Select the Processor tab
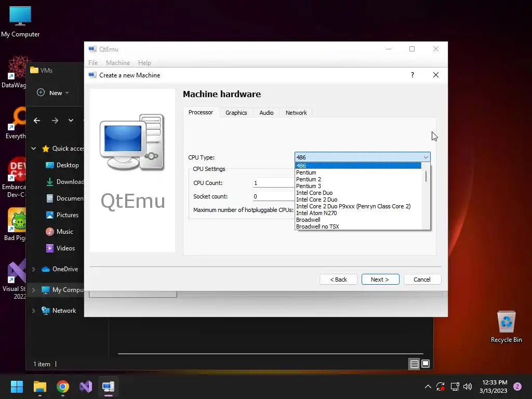This screenshot has height=399, width=532. point(201,112)
